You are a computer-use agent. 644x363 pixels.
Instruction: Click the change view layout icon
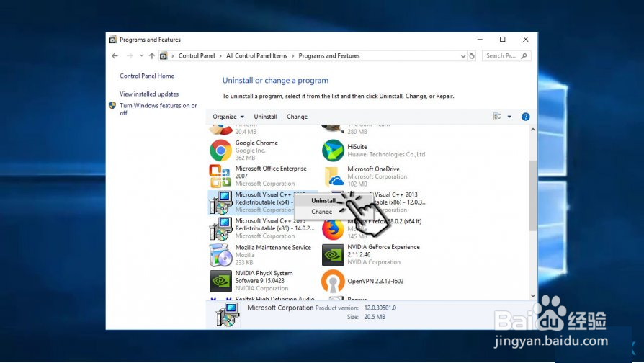click(497, 117)
